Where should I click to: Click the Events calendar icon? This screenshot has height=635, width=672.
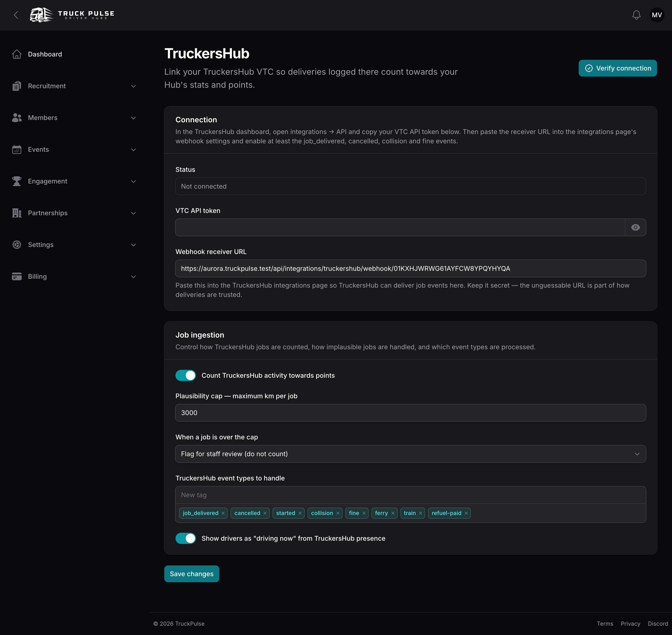point(17,150)
